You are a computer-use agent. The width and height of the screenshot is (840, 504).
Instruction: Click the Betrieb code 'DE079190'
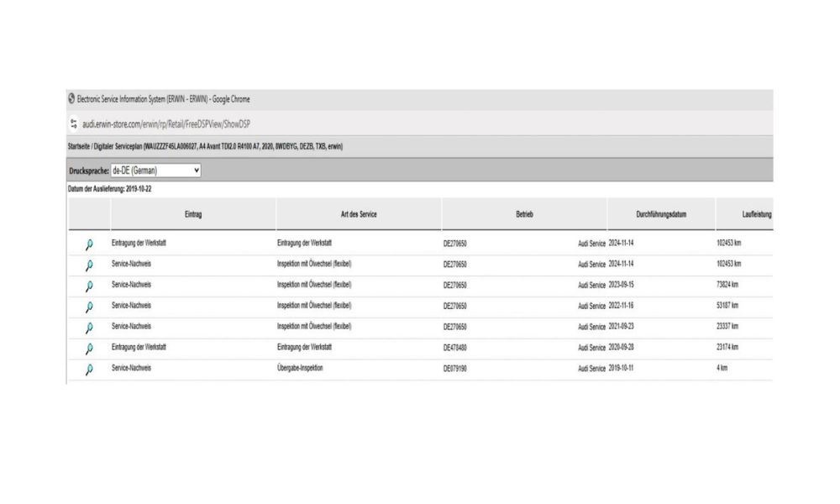454,369
